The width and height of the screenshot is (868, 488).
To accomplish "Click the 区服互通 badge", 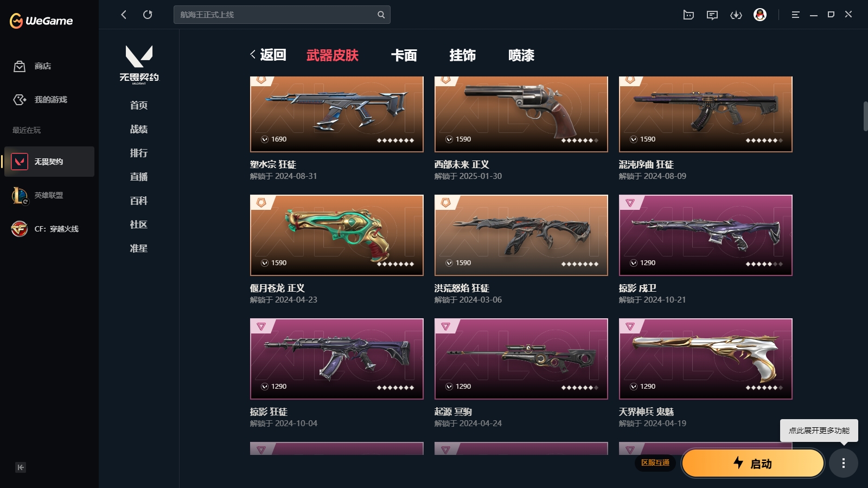I will pos(655,463).
